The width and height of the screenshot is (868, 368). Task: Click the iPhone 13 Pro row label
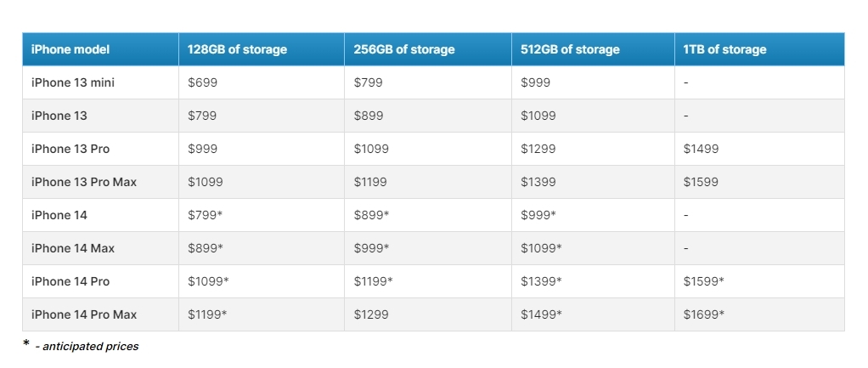pos(70,149)
